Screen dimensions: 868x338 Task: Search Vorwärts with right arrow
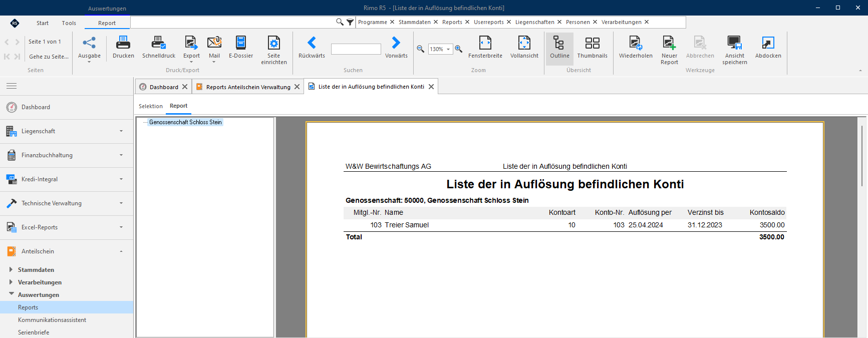(x=396, y=43)
